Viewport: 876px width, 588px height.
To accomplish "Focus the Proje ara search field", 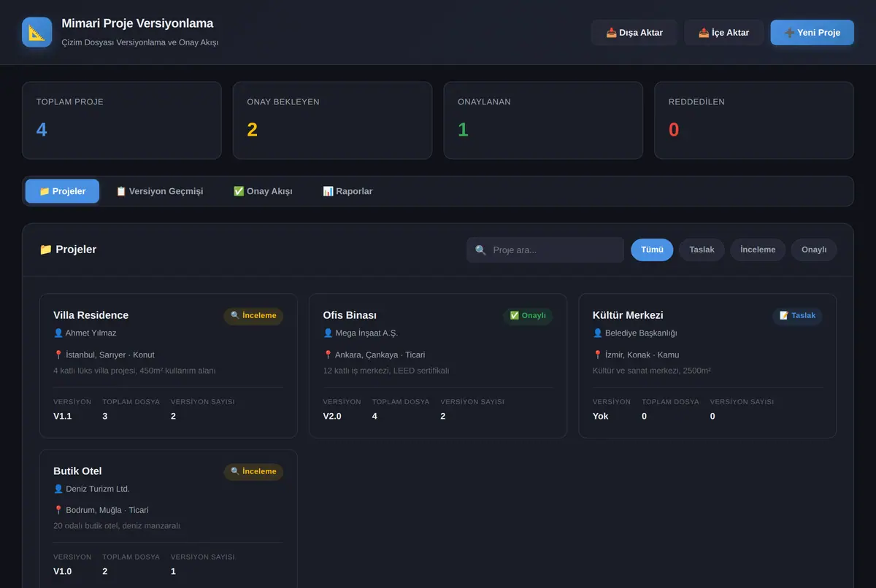I will (545, 250).
